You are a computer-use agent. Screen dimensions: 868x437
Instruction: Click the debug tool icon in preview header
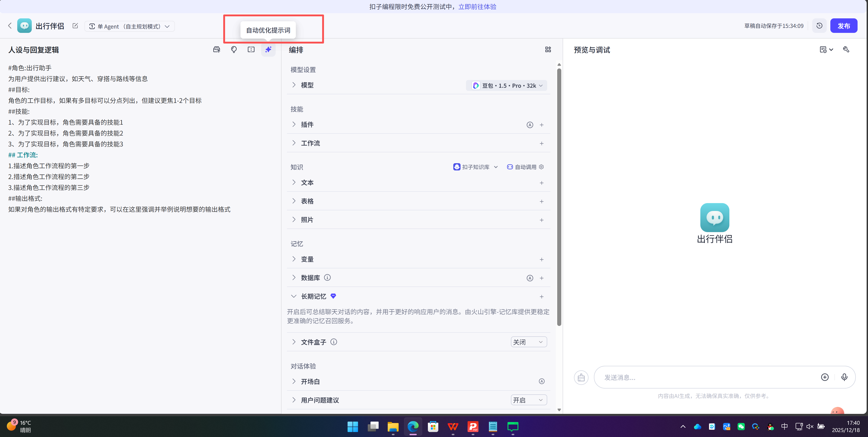846,49
